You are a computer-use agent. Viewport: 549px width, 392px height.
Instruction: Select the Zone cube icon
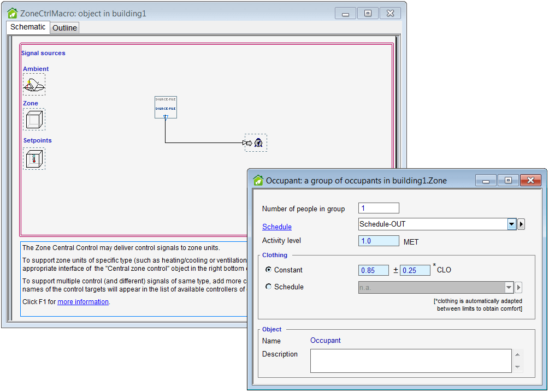coord(34,119)
